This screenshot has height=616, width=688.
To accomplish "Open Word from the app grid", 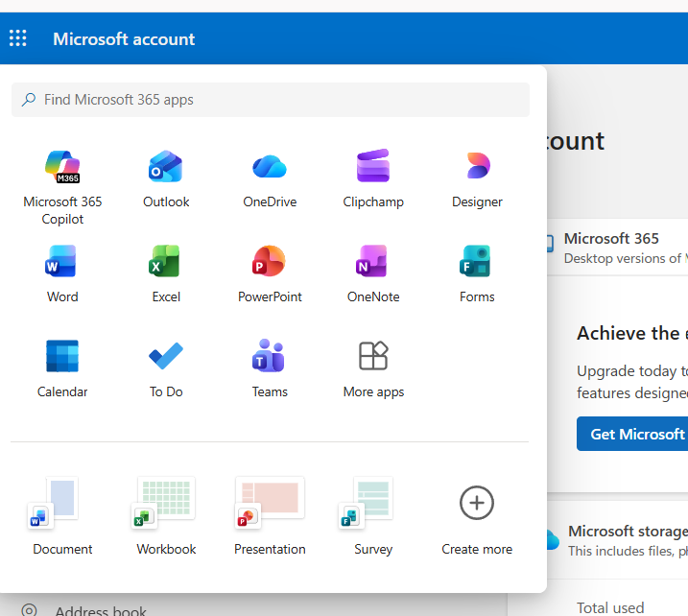I will click(x=62, y=273).
